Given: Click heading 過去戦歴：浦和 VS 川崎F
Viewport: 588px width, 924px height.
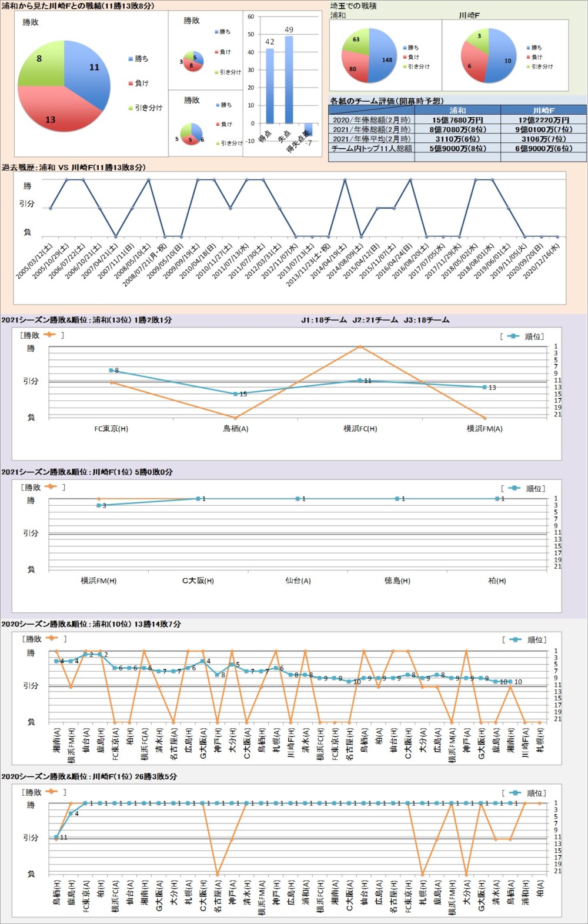Looking at the screenshot, I should coord(73,168).
